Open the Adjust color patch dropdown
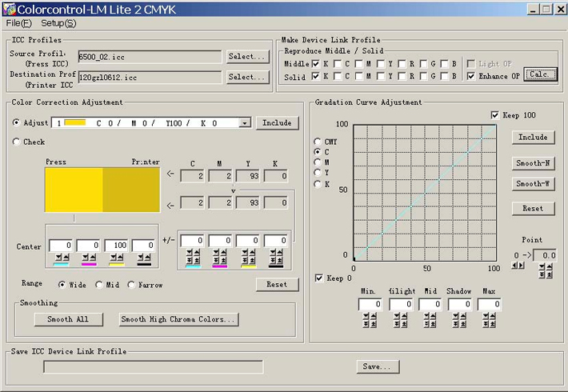 click(245, 123)
